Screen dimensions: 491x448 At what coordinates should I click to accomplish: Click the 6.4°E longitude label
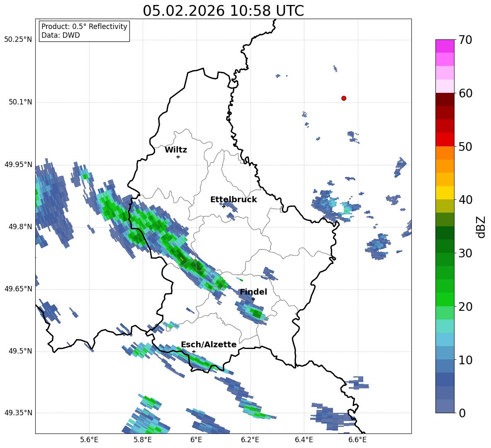click(x=304, y=440)
